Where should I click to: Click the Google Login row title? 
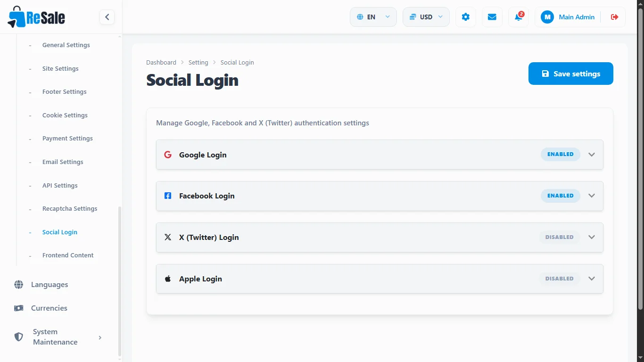click(203, 155)
